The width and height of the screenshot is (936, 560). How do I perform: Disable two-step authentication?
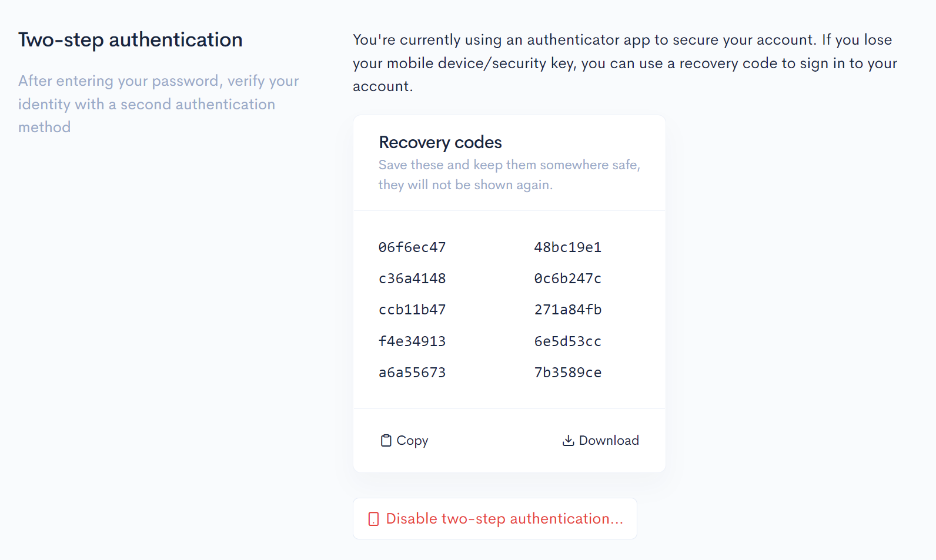(495, 519)
